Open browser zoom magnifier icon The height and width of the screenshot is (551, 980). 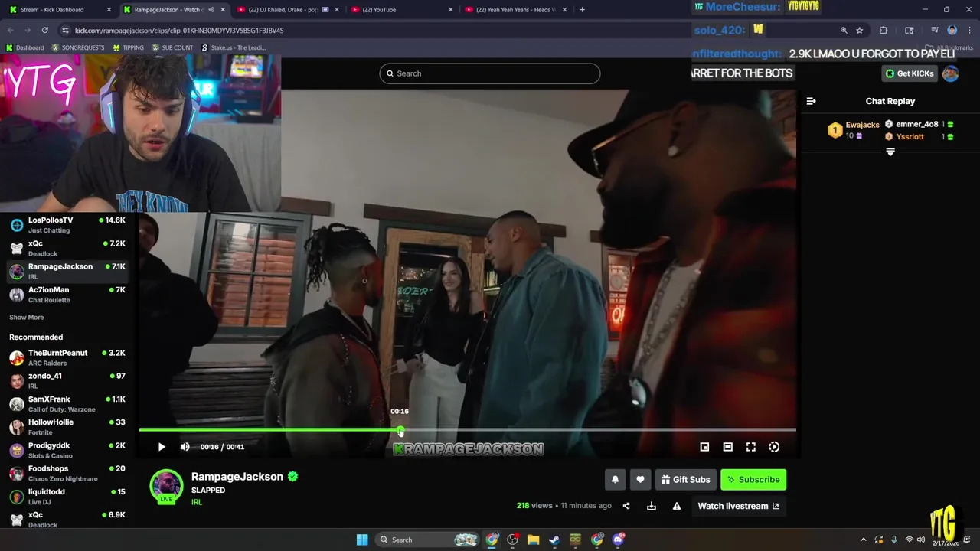click(844, 30)
